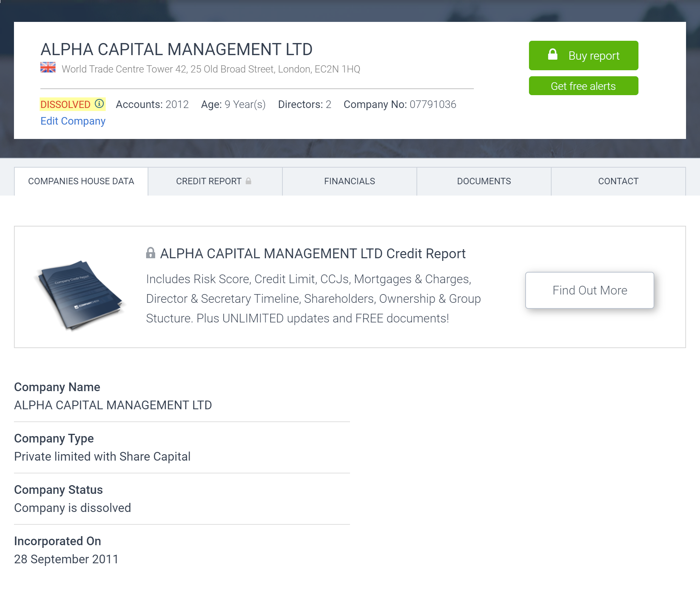Click the Accounts: 2012 text
The image size is (700, 592).
tap(152, 105)
